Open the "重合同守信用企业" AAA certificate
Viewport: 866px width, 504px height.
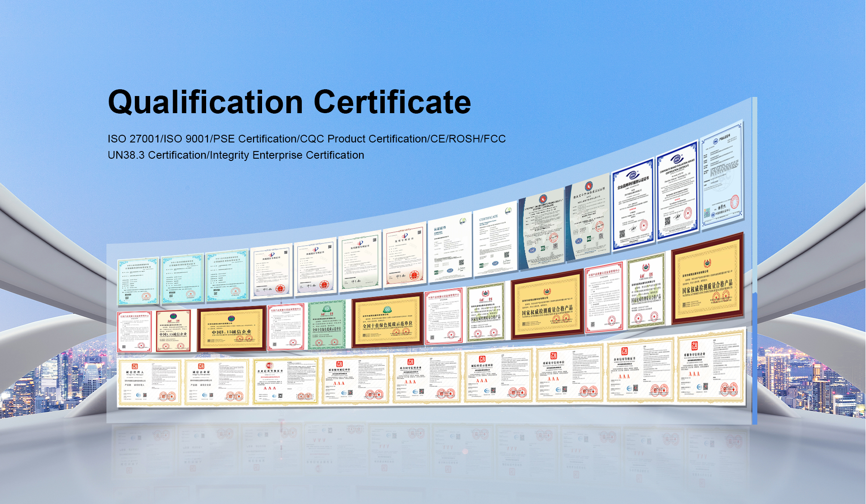click(x=427, y=378)
